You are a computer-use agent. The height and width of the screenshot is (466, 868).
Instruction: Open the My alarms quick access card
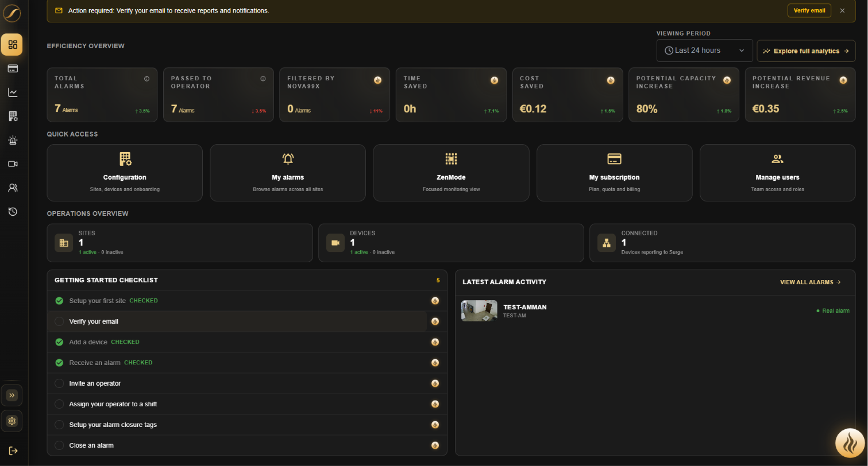(x=288, y=173)
